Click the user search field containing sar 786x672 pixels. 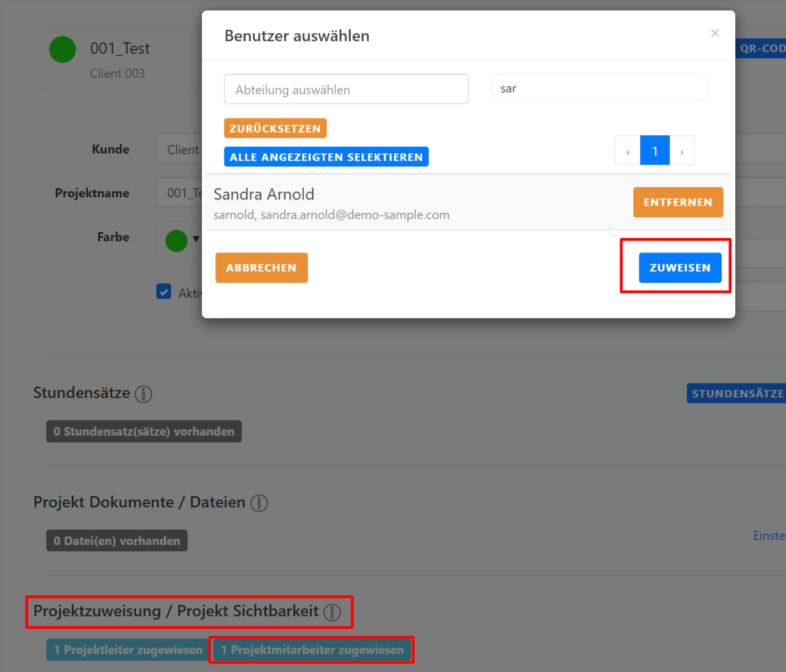(x=599, y=88)
